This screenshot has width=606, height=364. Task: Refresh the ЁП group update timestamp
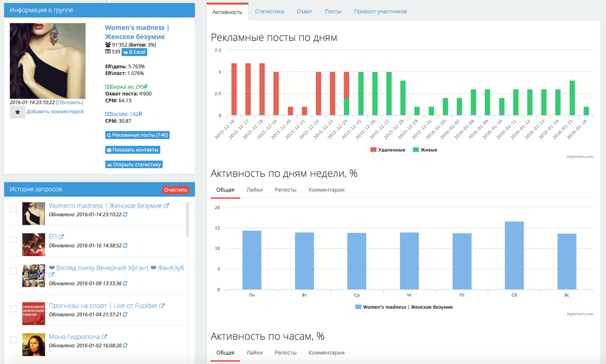125,246
